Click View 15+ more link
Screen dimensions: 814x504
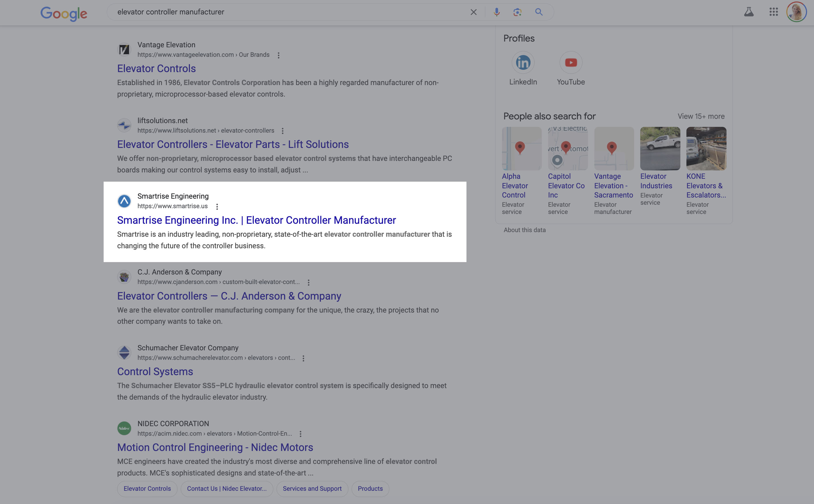701,116
